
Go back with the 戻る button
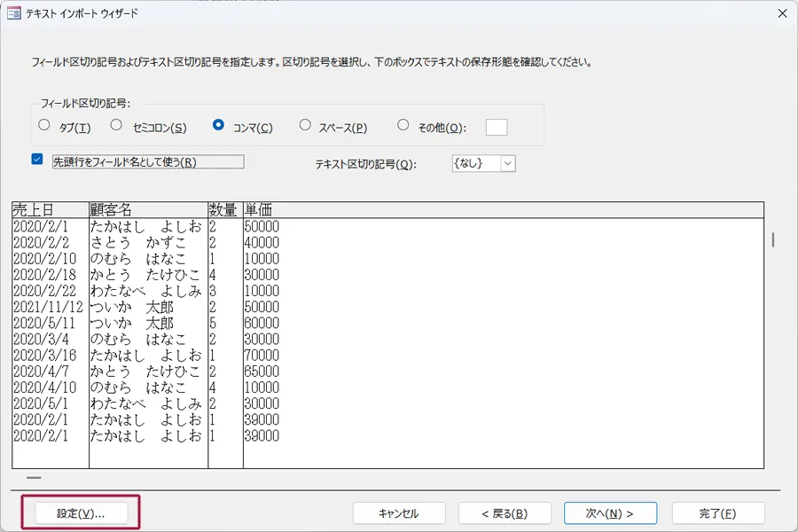(504, 513)
